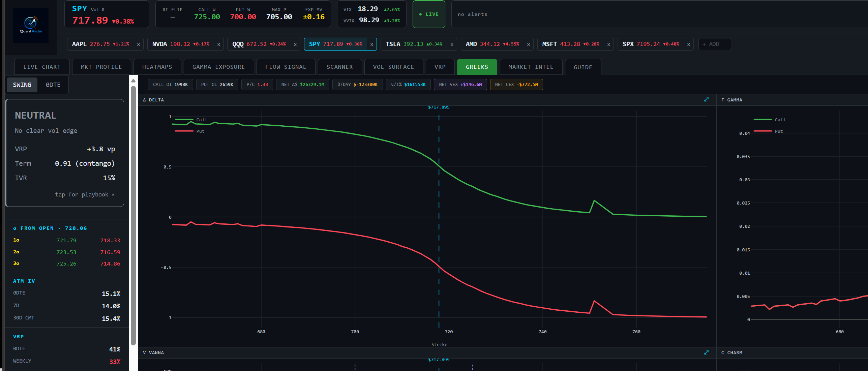Open the MKT PROFILE tab
The width and height of the screenshot is (868, 371).
pos(101,67)
